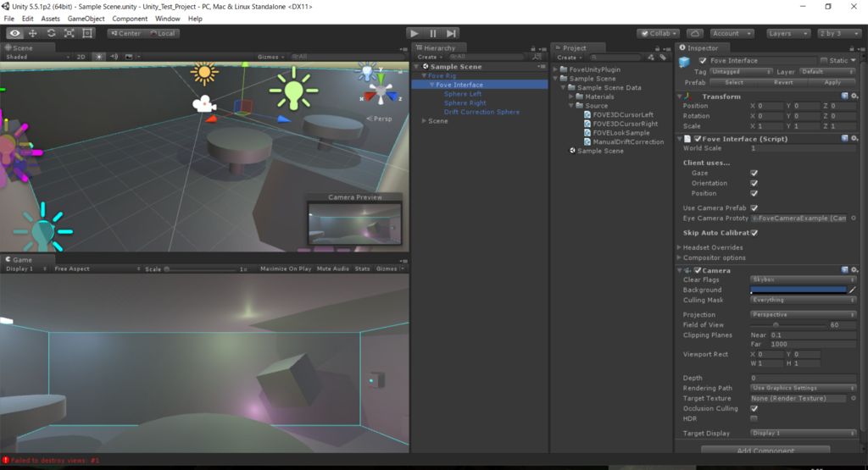Open the Culling Mask dropdown

pyautogui.click(x=804, y=300)
